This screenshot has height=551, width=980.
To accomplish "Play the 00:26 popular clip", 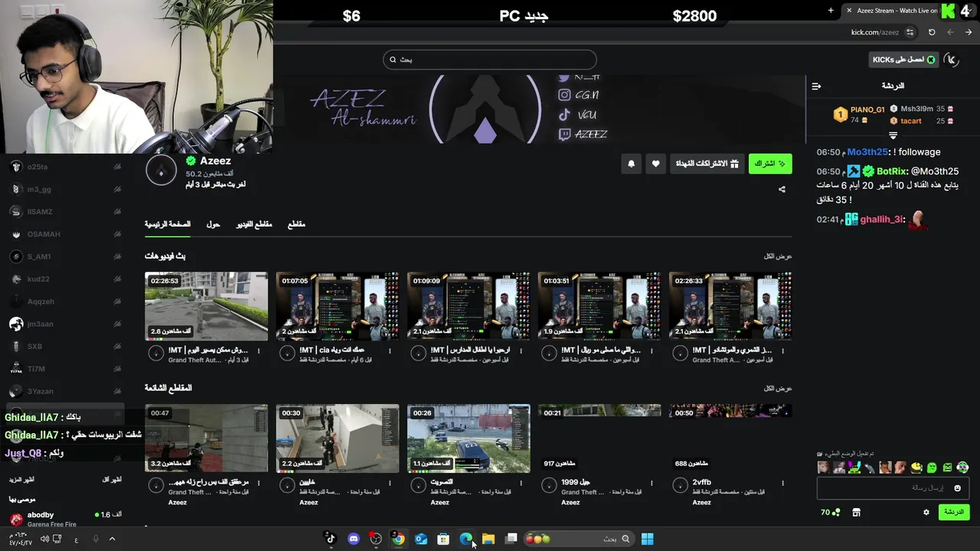I will [x=469, y=439].
